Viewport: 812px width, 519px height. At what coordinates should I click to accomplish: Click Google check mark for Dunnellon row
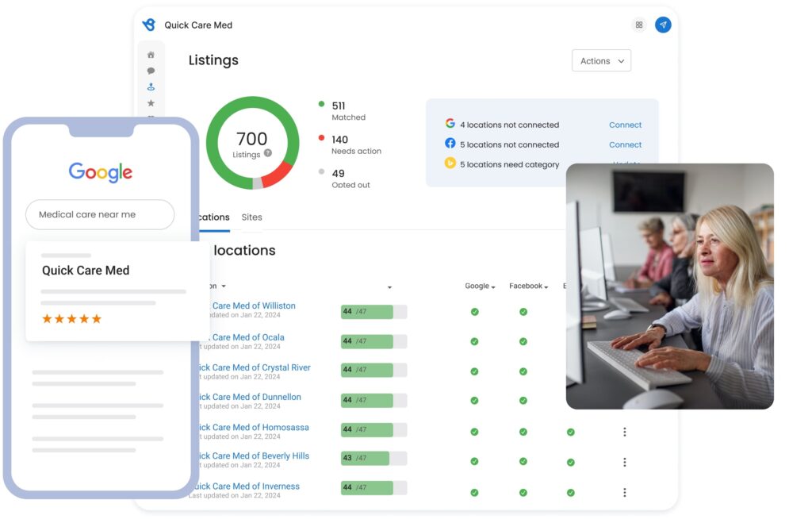click(x=474, y=401)
